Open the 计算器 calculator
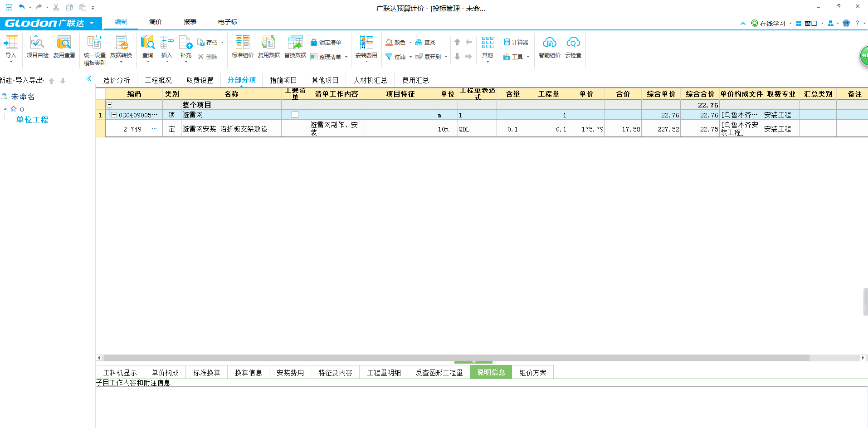Image resolution: width=868 pixels, height=428 pixels. [516, 42]
